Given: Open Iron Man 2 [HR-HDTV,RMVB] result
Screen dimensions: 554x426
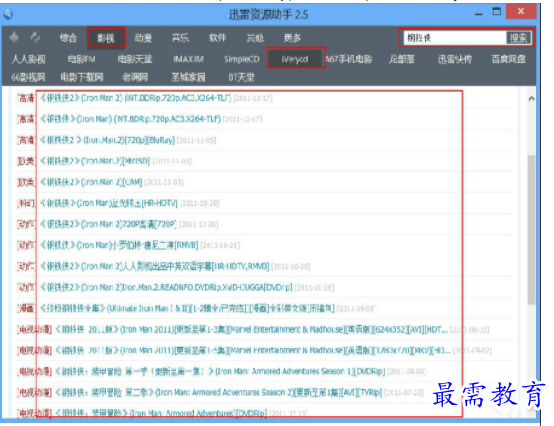Looking at the screenshot, I should pos(154,266).
